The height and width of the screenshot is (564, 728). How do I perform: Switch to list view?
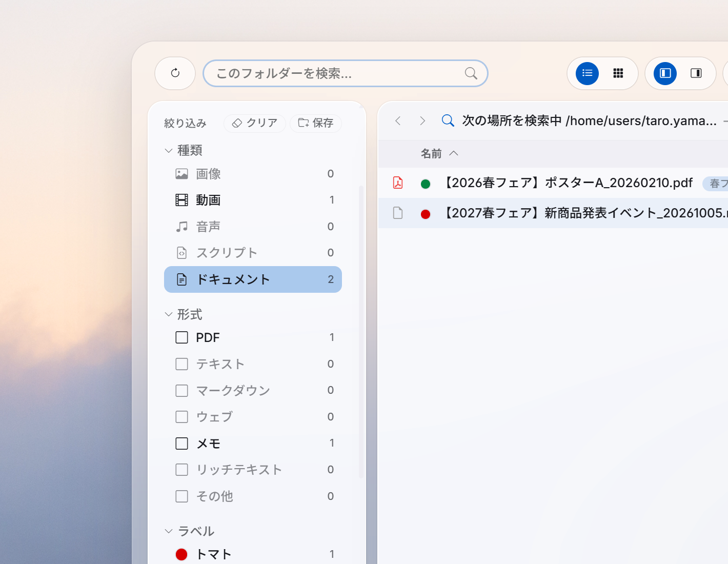click(x=588, y=73)
